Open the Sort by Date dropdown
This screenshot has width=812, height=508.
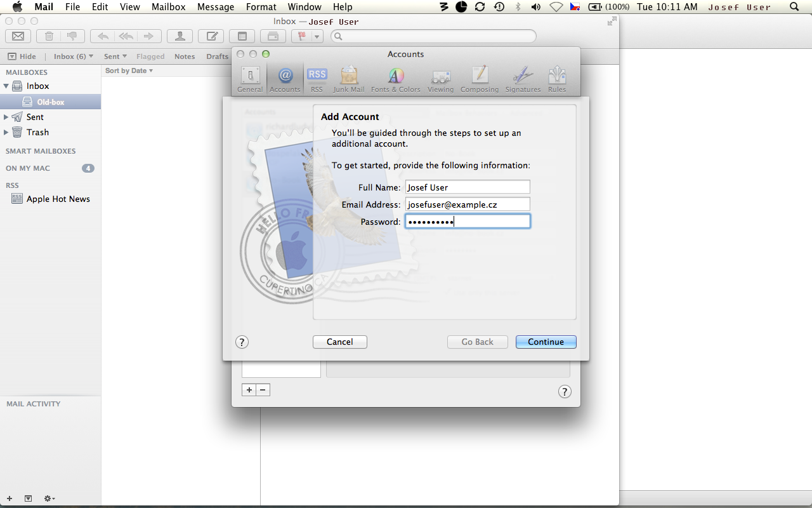tap(129, 70)
